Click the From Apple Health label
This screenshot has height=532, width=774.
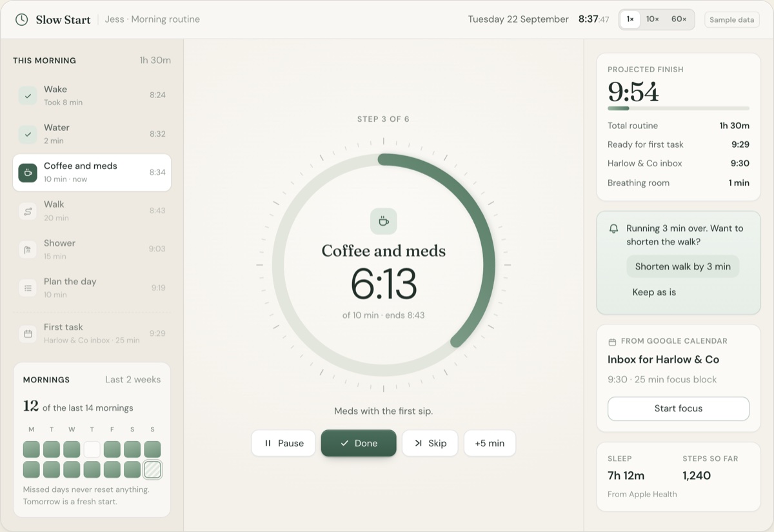click(642, 494)
